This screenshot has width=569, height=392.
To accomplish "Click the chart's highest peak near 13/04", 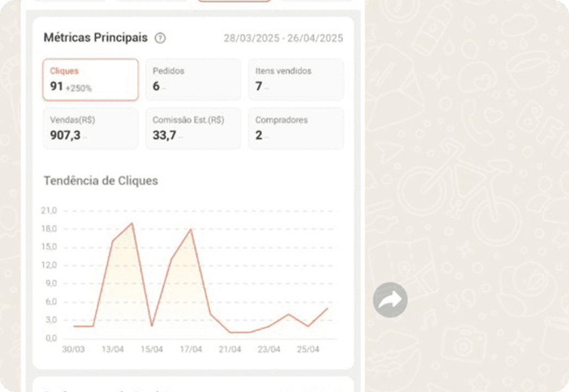I will 132,223.
